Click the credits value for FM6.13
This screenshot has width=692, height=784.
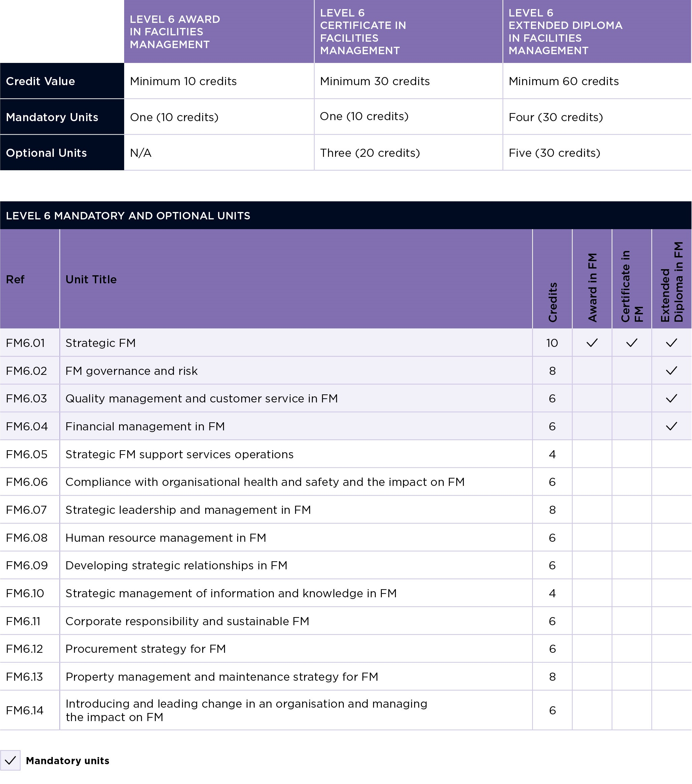tap(552, 677)
